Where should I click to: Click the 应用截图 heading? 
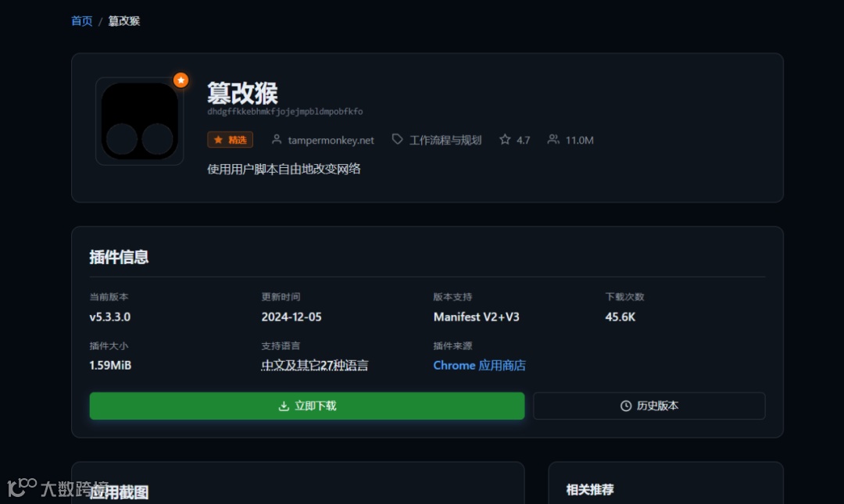click(119, 492)
